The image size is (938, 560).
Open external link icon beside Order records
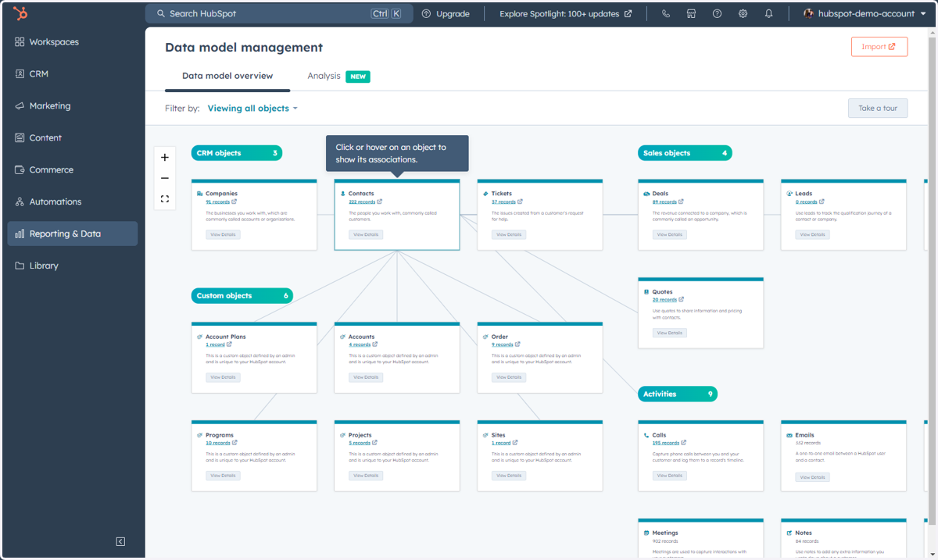[x=517, y=344]
